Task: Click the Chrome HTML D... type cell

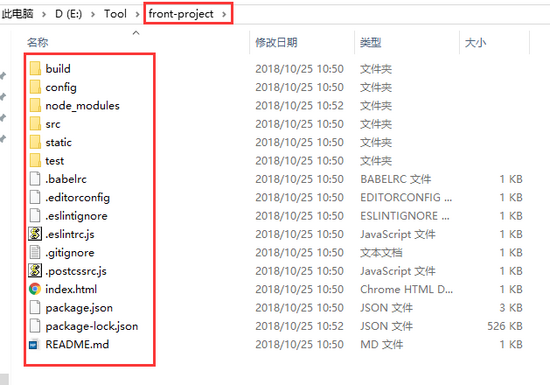Action: (x=407, y=289)
